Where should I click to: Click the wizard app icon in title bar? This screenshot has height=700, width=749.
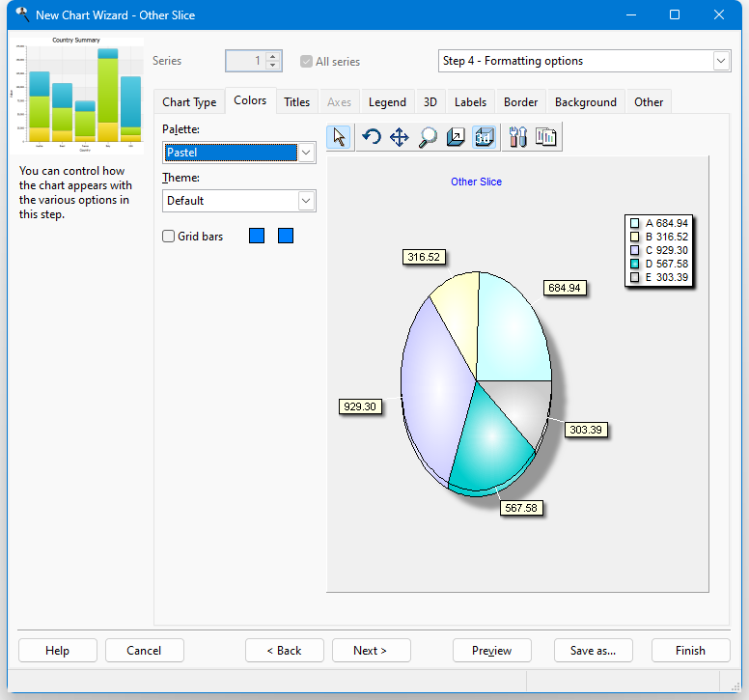(22, 14)
